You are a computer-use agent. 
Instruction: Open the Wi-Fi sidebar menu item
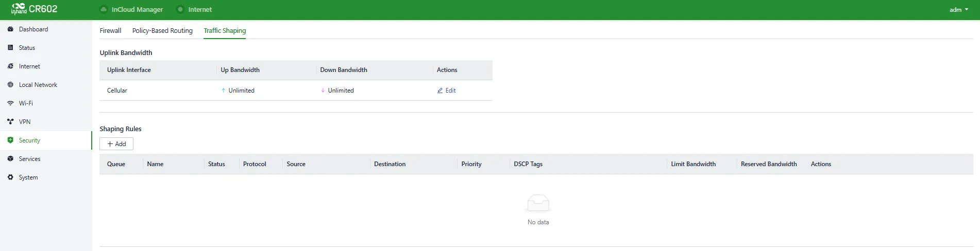(46, 103)
